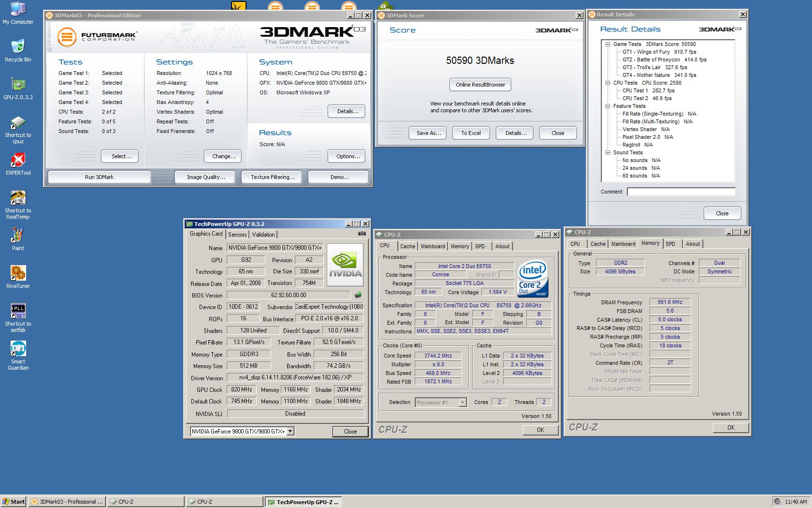Image resolution: width=812 pixels, height=508 pixels.
Task: Open Paint desktop icon
Action: click(18, 239)
